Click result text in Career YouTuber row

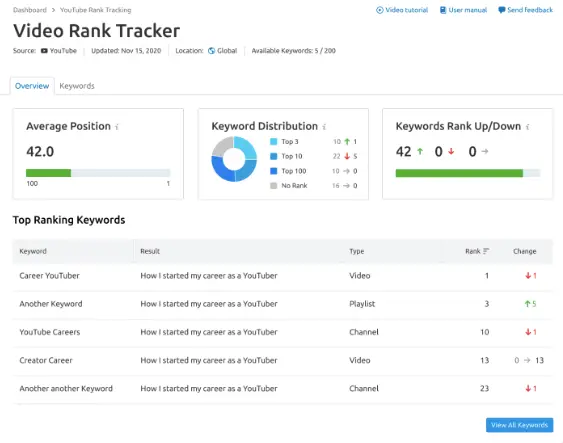(209, 276)
